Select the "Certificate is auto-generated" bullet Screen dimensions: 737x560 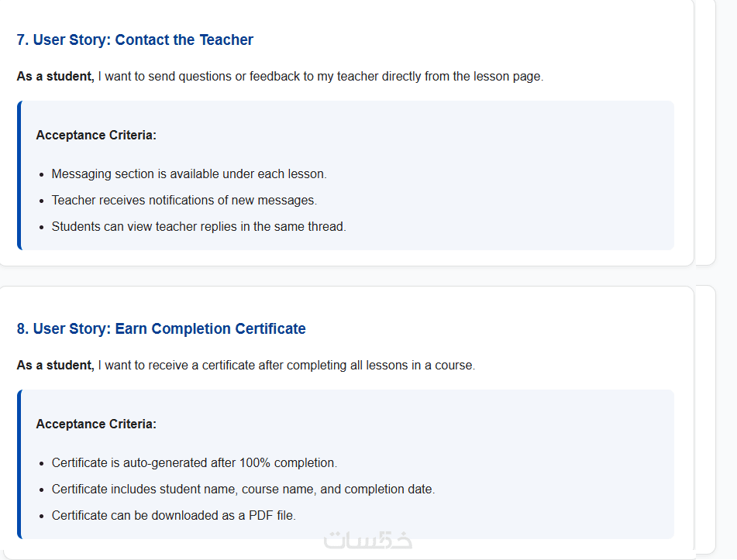coord(194,462)
